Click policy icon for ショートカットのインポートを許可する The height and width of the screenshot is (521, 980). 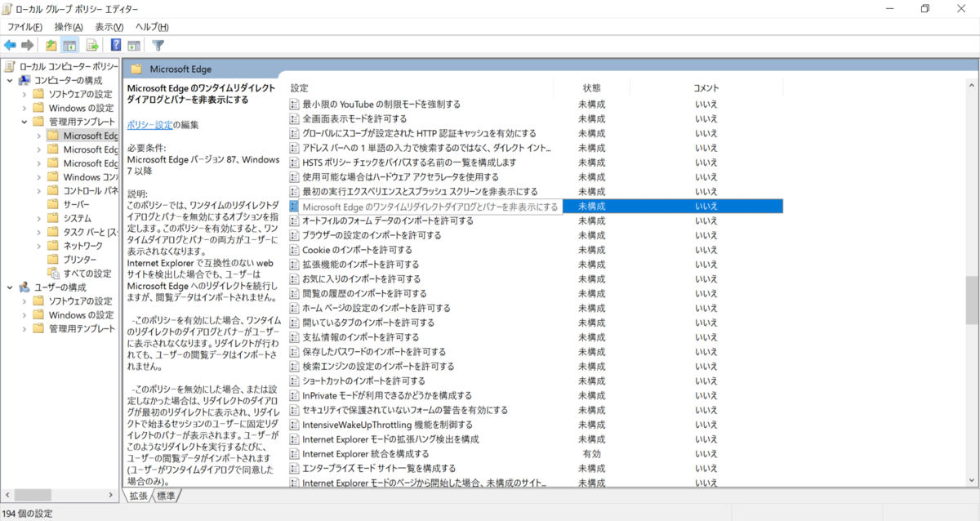point(296,381)
